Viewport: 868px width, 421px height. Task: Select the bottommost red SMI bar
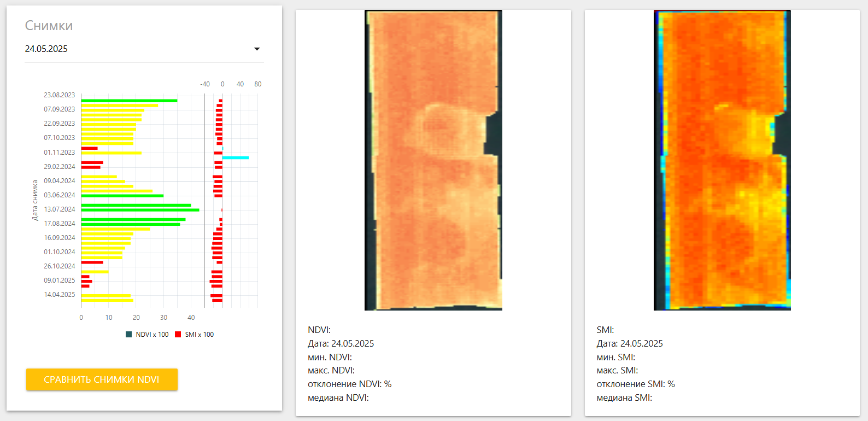pyautogui.click(x=217, y=300)
